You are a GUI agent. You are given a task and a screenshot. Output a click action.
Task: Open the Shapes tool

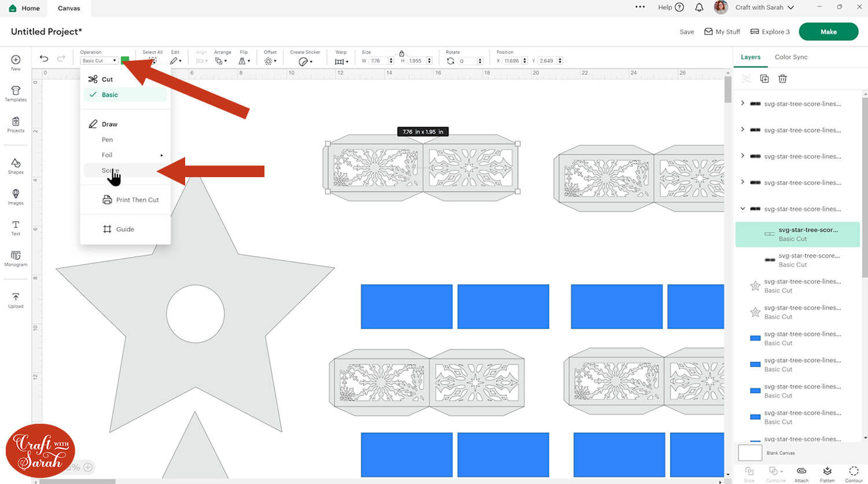pos(16,166)
